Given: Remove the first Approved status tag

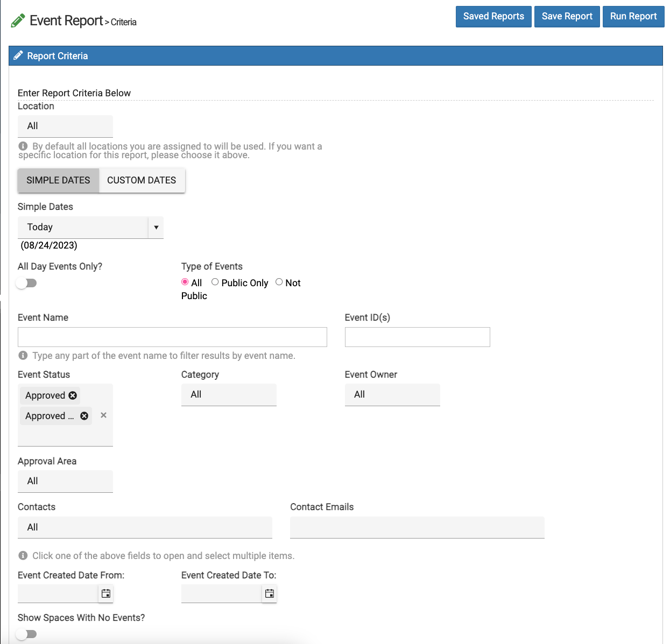Looking at the screenshot, I should [x=73, y=395].
